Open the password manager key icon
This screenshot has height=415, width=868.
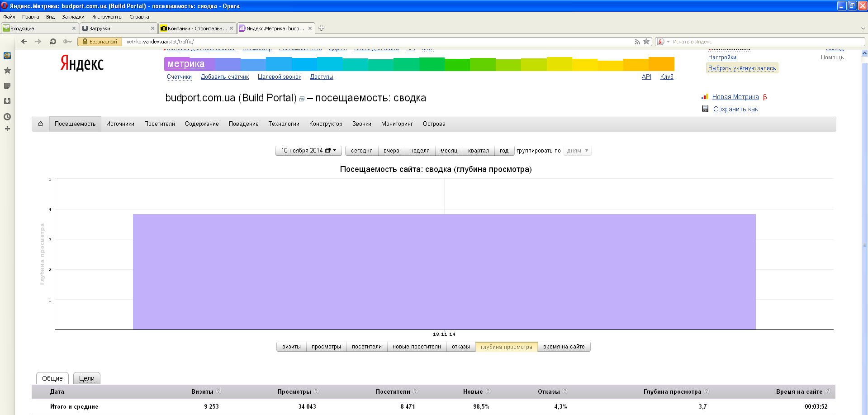pos(67,41)
